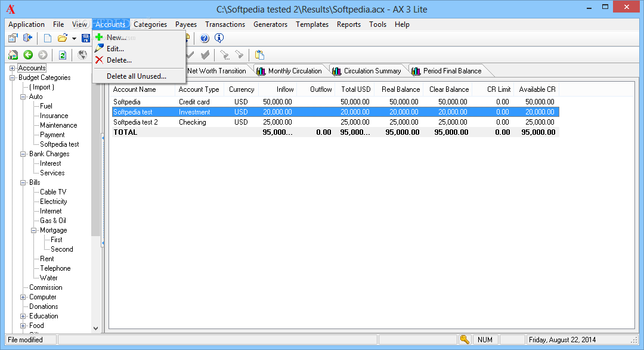Image resolution: width=644 pixels, height=350 pixels.
Task: Navigate back with the green arrow
Action: coord(28,55)
